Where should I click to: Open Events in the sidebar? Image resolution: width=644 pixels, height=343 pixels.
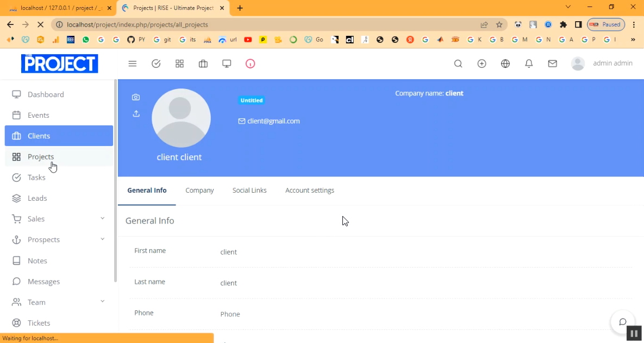(x=59, y=115)
